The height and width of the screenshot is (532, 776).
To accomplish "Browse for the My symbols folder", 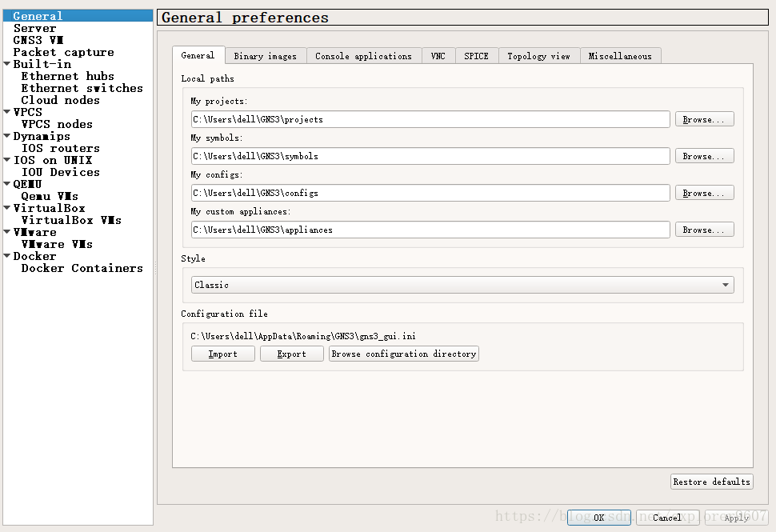I will pos(704,156).
